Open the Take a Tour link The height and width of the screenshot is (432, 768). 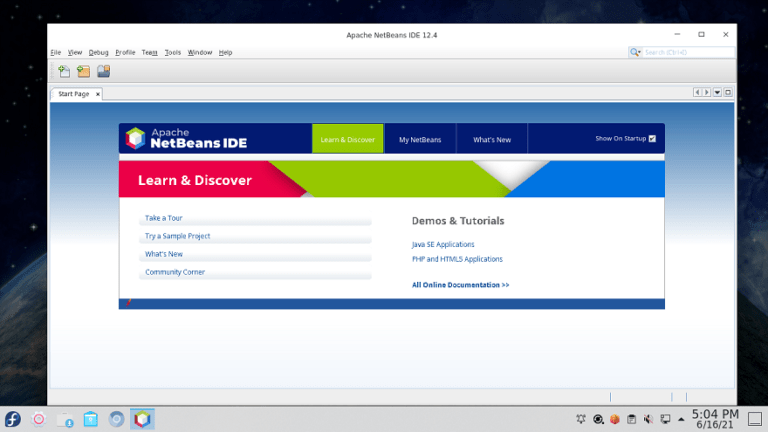click(x=164, y=218)
